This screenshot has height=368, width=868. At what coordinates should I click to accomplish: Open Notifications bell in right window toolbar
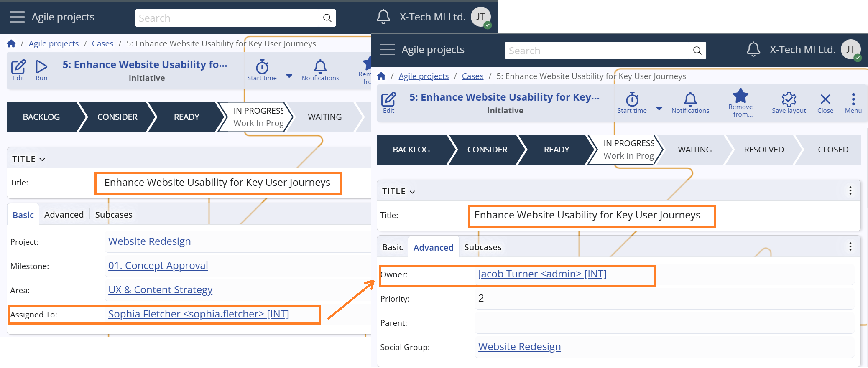pyautogui.click(x=690, y=100)
